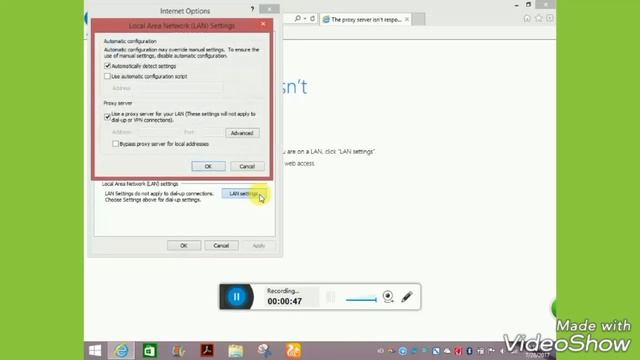
Task: Expand the address bar search dropdown arrow
Action: 304,19
